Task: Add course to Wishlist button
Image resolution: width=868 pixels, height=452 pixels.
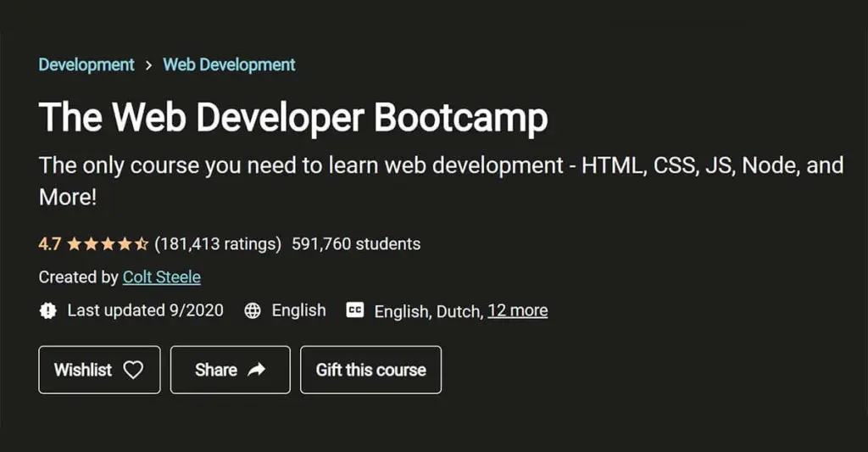Action: point(100,370)
